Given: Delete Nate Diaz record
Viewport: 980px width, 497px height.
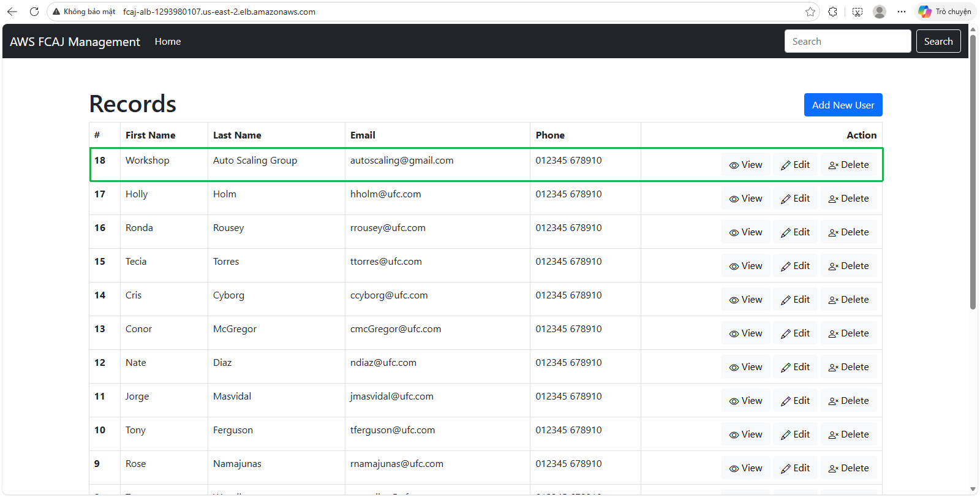Looking at the screenshot, I should coord(848,367).
